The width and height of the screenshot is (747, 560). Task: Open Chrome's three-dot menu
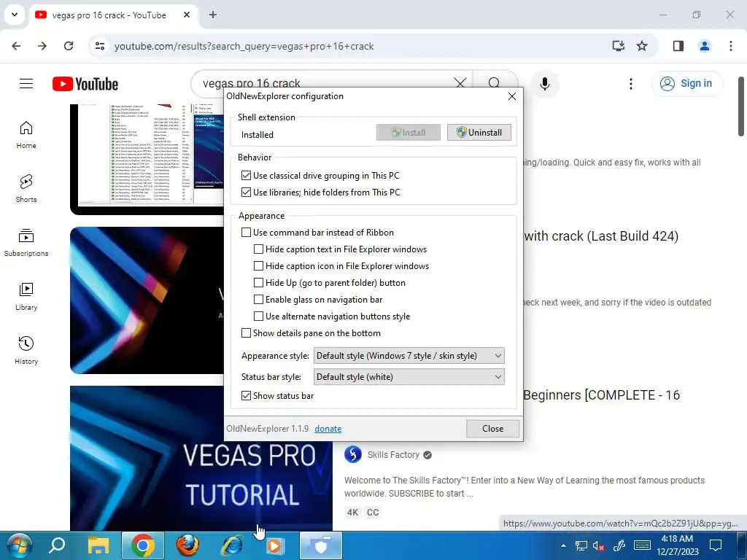click(x=731, y=46)
